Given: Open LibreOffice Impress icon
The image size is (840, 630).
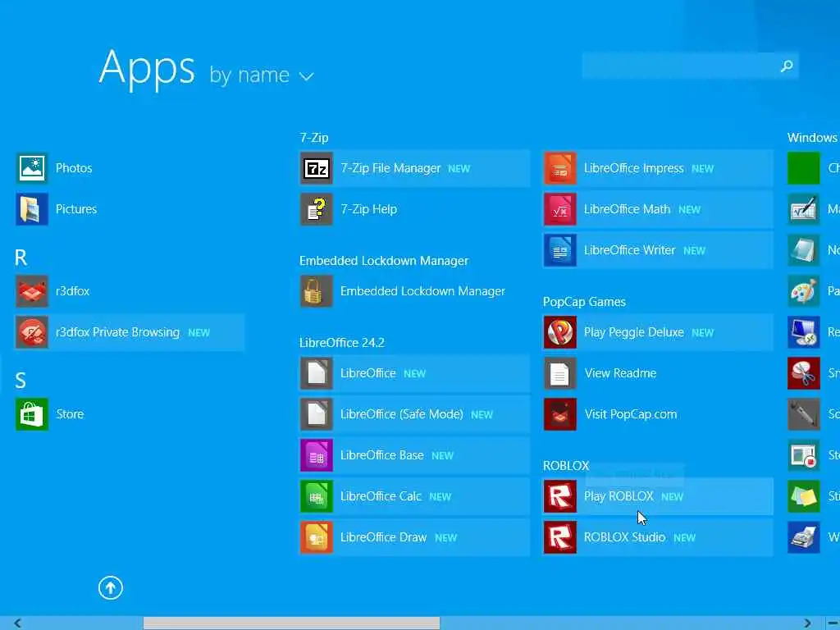Looking at the screenshot, I should [559, 168].
